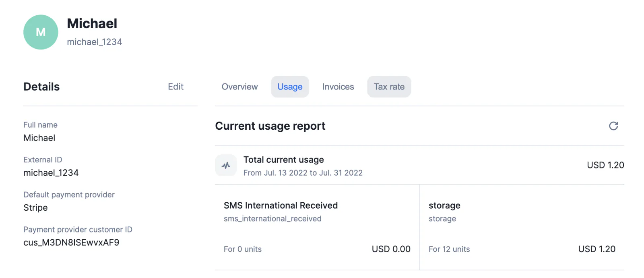
Task: Click the Michael heading at the top
Action: pyautogui.click(x=92, y=23)
